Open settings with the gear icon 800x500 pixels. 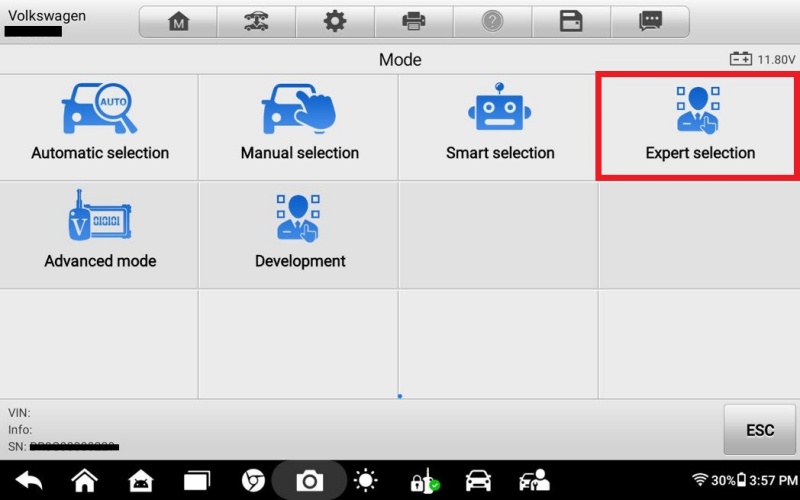(x=334, y=22)
